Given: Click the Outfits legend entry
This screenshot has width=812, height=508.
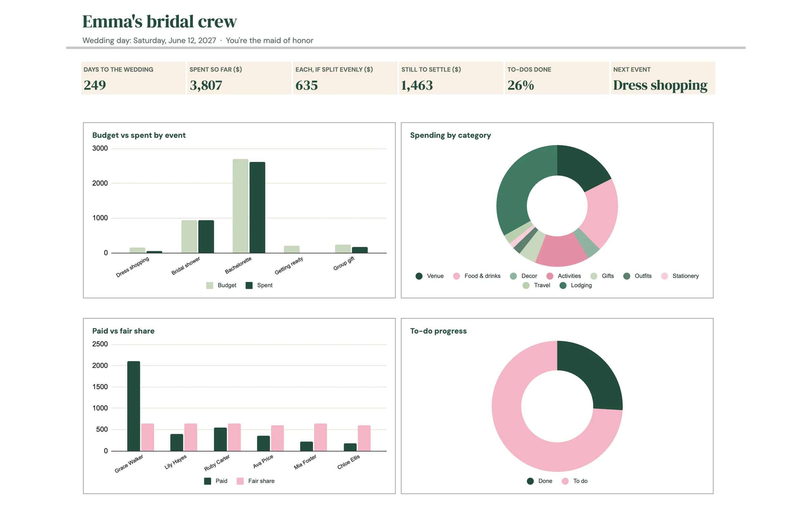Looking at the screenshot, I should (637, 276).
